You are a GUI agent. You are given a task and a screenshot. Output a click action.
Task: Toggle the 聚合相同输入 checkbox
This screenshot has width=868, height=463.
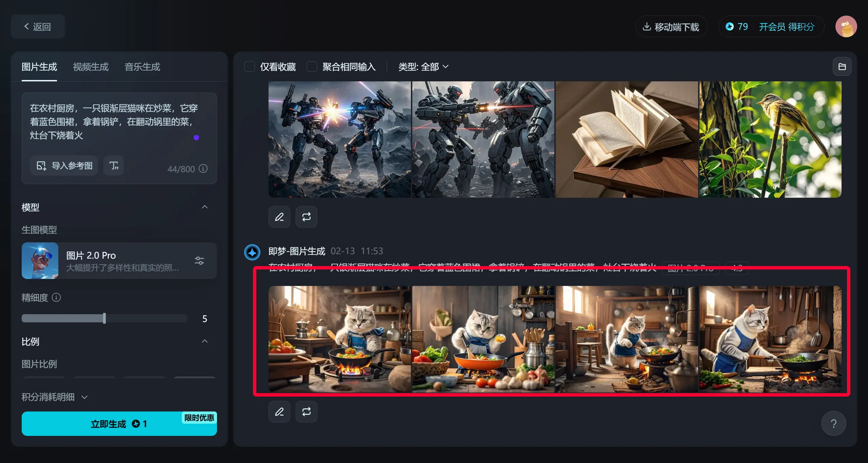coord(312,67)
